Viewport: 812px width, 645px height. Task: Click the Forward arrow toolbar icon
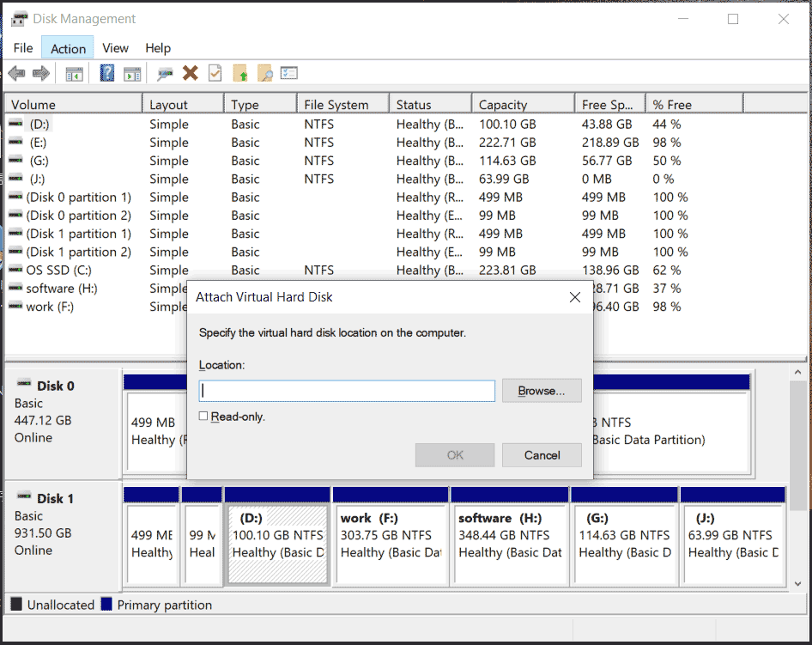(x=41, y=74)
